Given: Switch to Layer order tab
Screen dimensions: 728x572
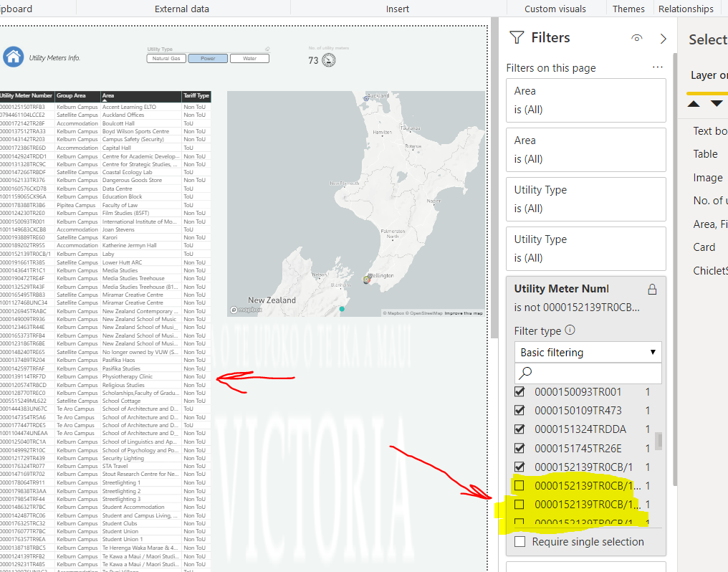Looking at the screenshot, I should 709,75.
